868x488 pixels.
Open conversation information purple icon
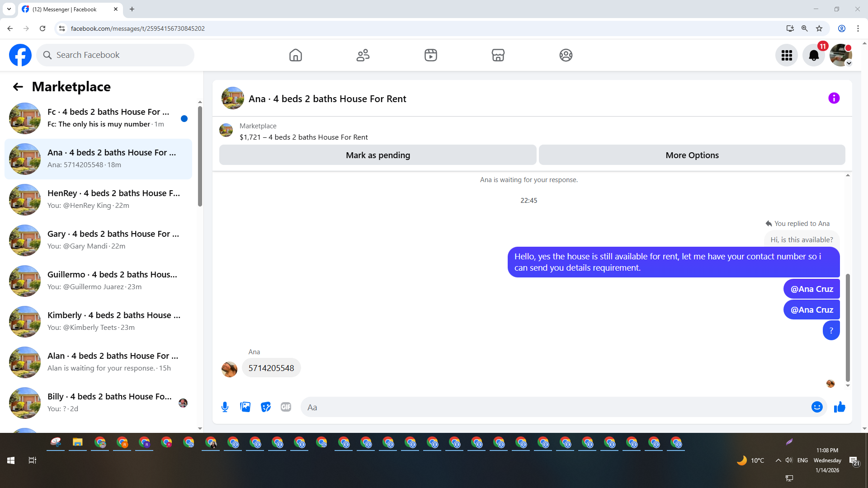pos(834,98)
